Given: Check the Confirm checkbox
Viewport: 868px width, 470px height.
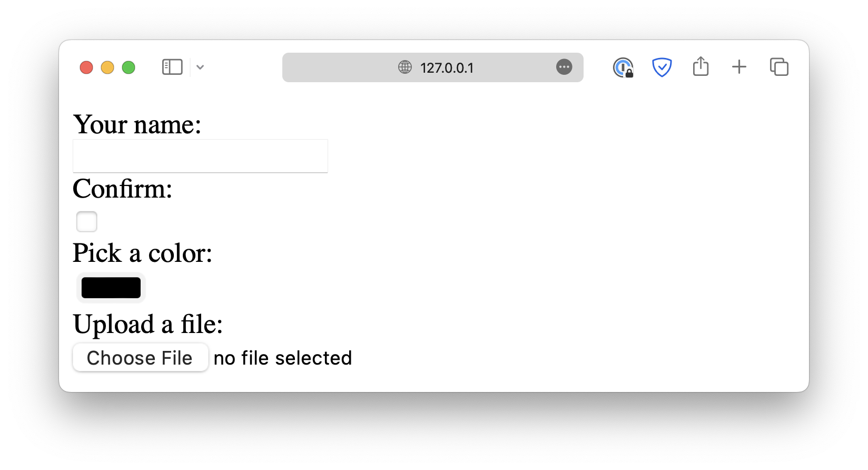Looking at the screenshot, I should pos(87,221).
